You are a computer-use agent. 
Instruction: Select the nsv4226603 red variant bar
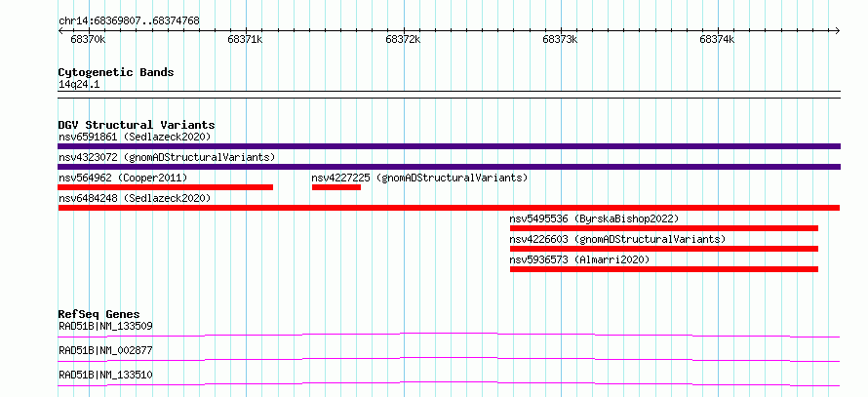click(x=664, y=249)
